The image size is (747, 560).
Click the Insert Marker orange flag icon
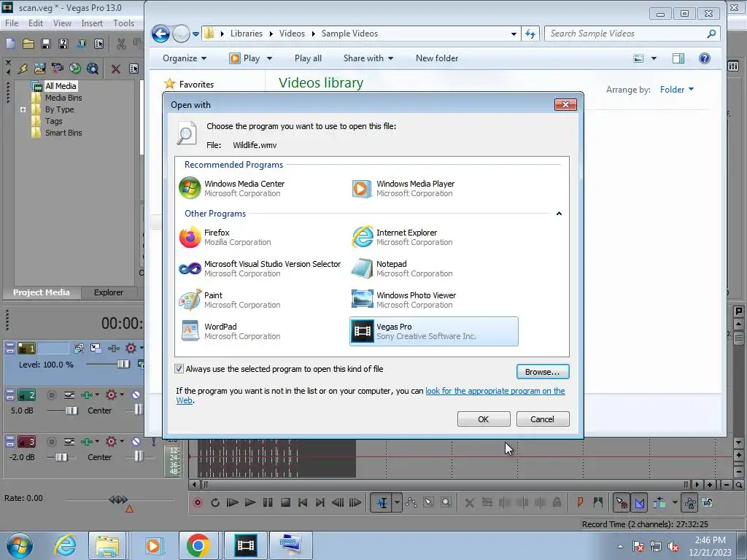coord(580,502)
